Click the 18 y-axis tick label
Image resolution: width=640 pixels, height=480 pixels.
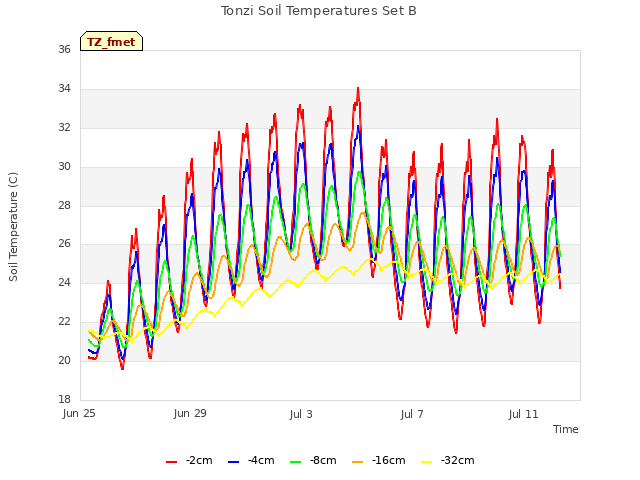pos(64,399)
